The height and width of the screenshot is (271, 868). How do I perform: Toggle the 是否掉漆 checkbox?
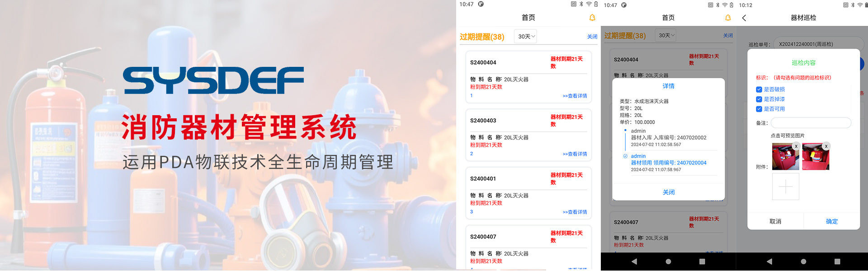[x=759, y=99]
